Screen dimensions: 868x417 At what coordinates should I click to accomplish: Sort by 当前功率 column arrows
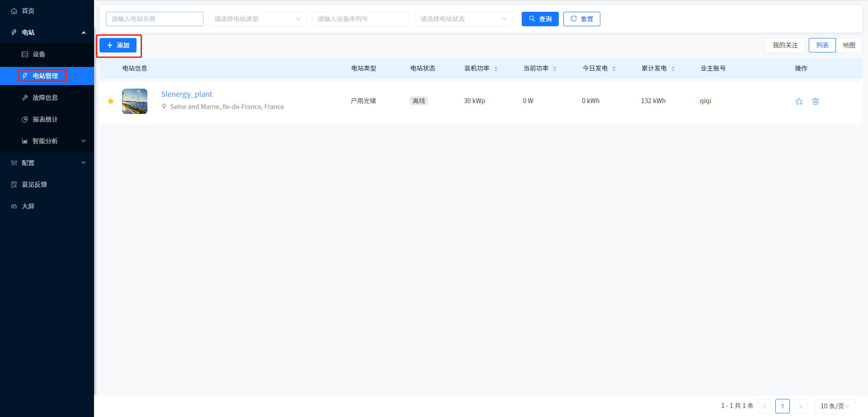(x=555, y=69)
